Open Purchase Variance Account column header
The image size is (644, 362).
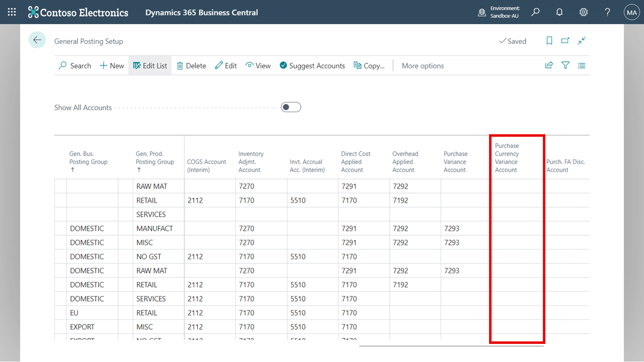coord(455,161)
